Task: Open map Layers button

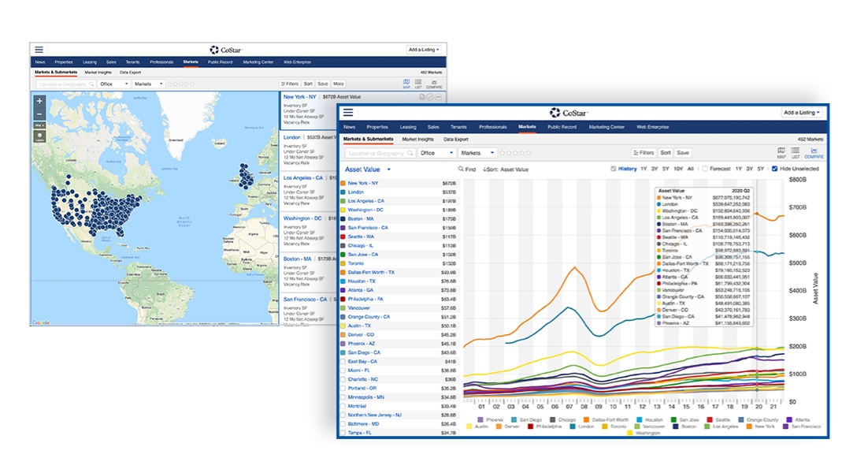Action: coord(39,137)
